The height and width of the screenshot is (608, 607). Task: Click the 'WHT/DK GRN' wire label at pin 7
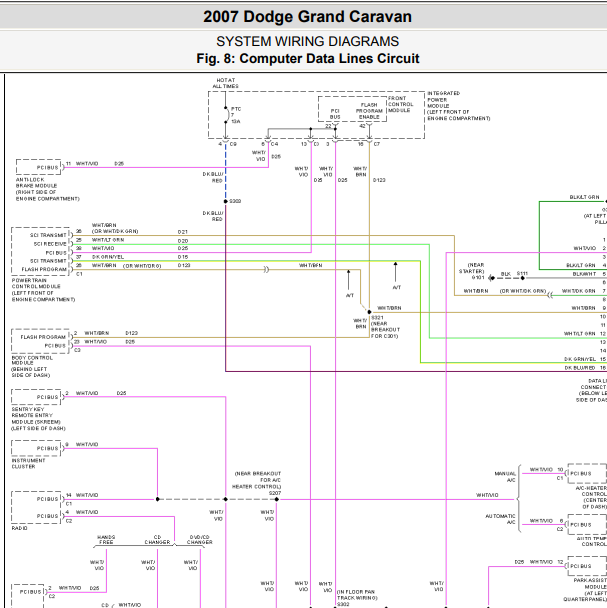[579, 291]
